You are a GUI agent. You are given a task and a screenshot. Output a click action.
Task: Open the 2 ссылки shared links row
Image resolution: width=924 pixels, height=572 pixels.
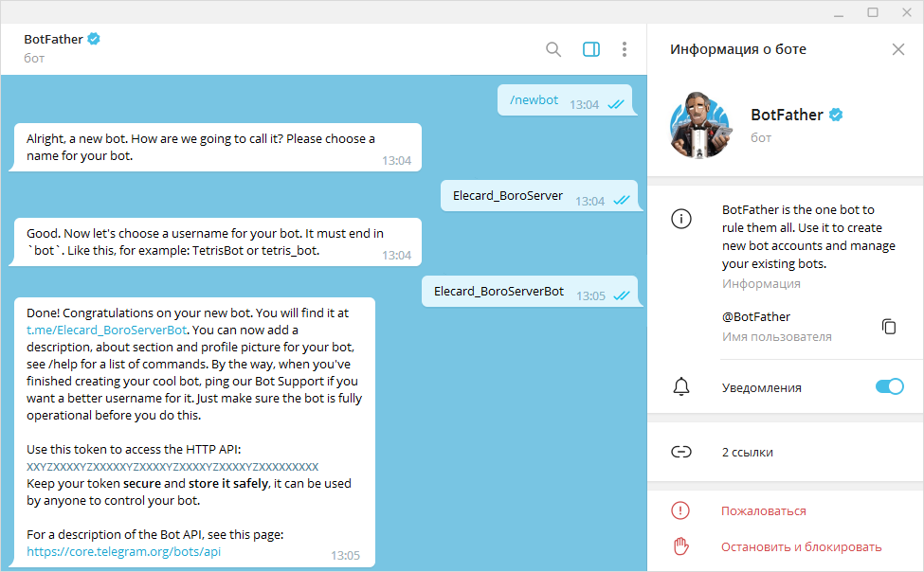click(x=747, y=452)
